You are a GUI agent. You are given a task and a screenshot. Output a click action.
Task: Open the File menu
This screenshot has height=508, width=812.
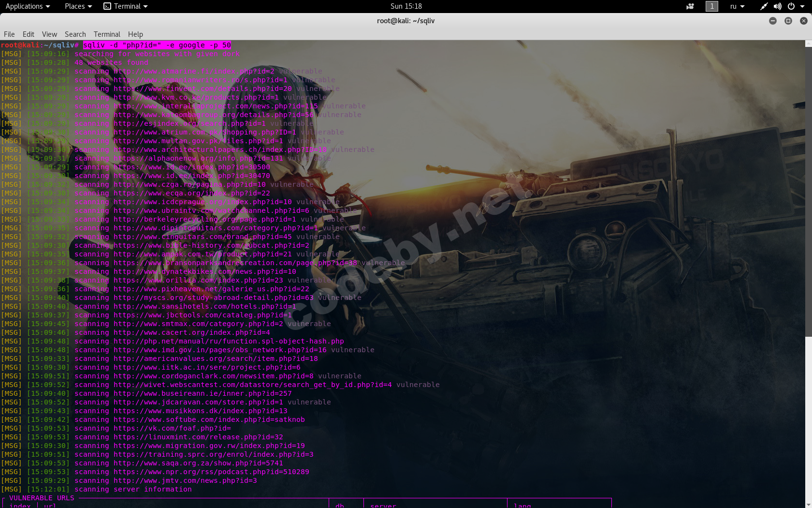point(9,34)
